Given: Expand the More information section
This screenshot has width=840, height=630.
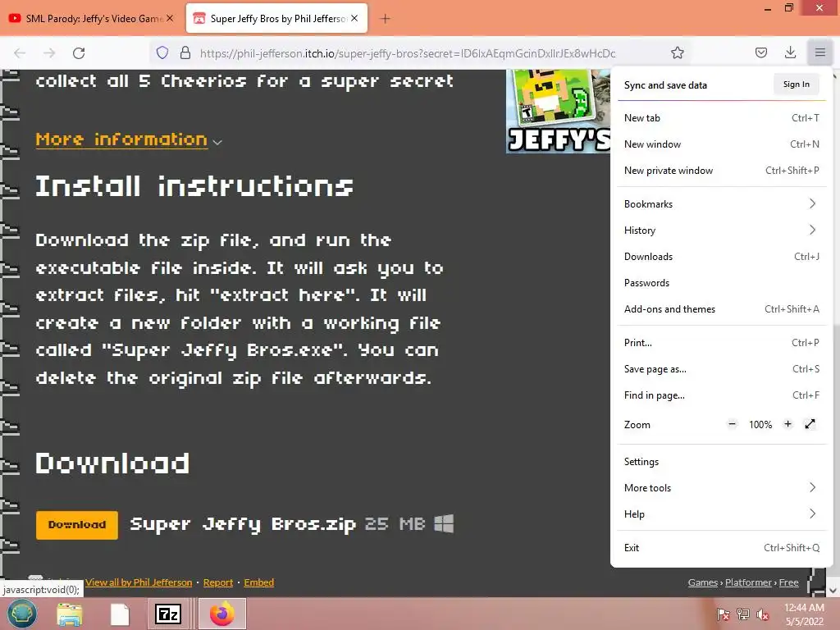Looking at the screenshot, I should pos(129,139).
